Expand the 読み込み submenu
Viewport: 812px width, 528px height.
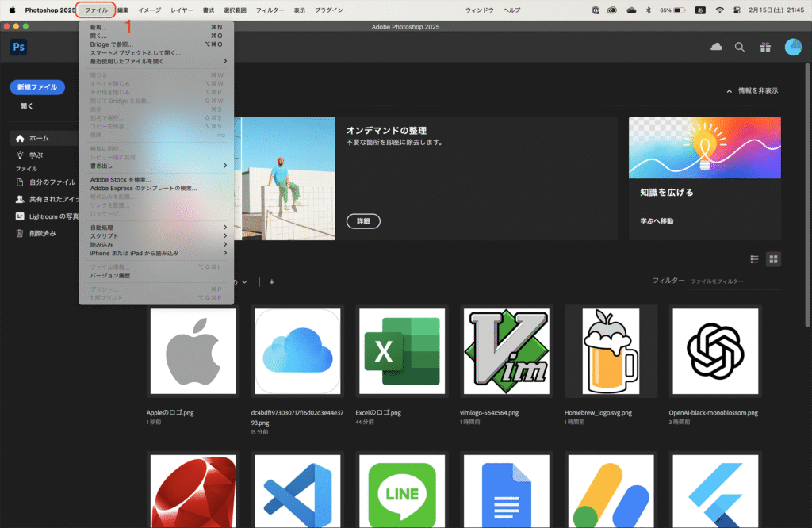[x=156, y=244]
